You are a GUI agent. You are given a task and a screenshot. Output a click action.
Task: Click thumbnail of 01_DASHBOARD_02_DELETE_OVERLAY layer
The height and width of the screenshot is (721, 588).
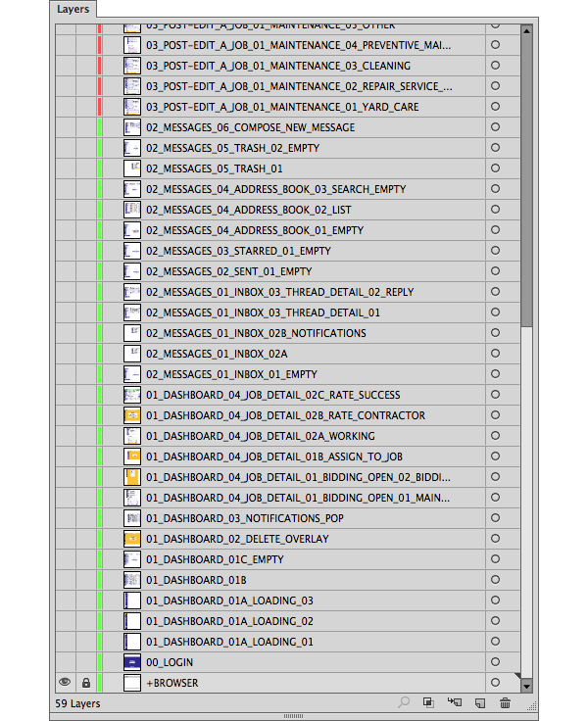coord(132,539)
